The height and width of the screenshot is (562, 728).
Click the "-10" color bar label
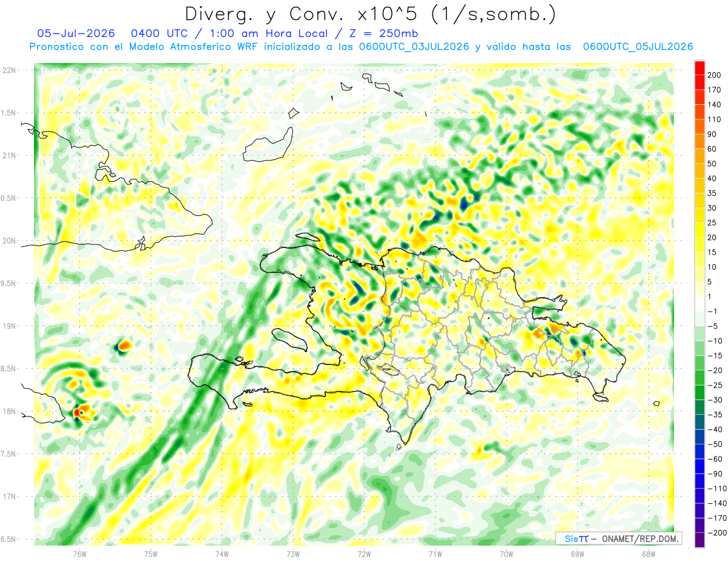(716, 341)
